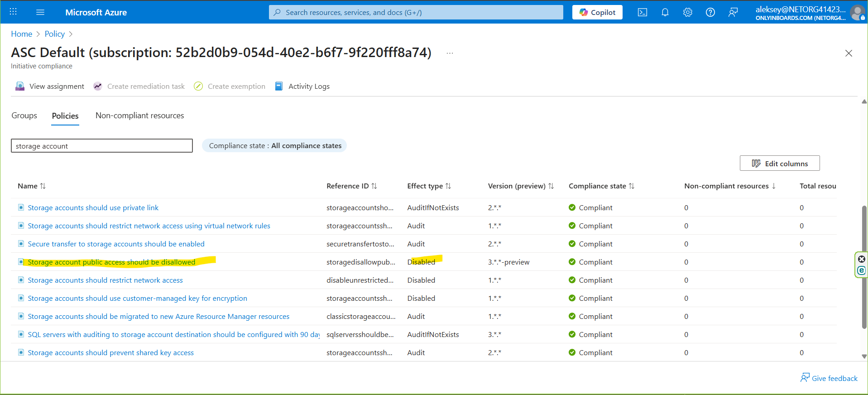The width and height of the screenshot is (868, 395).
Task: Open Activity Logs
Action: 302,86
